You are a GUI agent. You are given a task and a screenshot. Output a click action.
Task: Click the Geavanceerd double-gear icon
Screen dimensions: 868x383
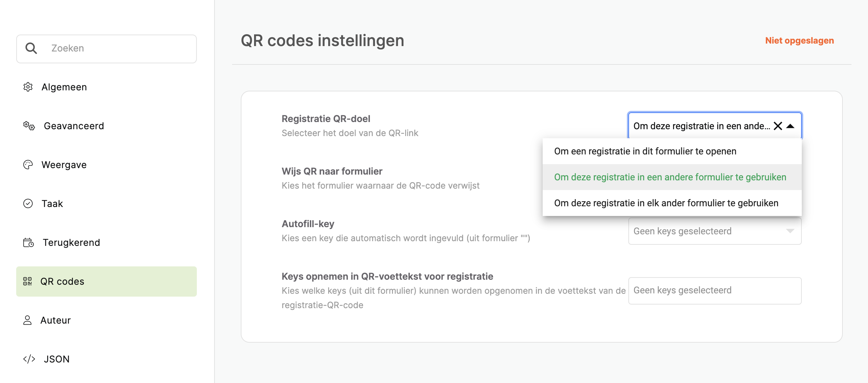pos(29,126)
